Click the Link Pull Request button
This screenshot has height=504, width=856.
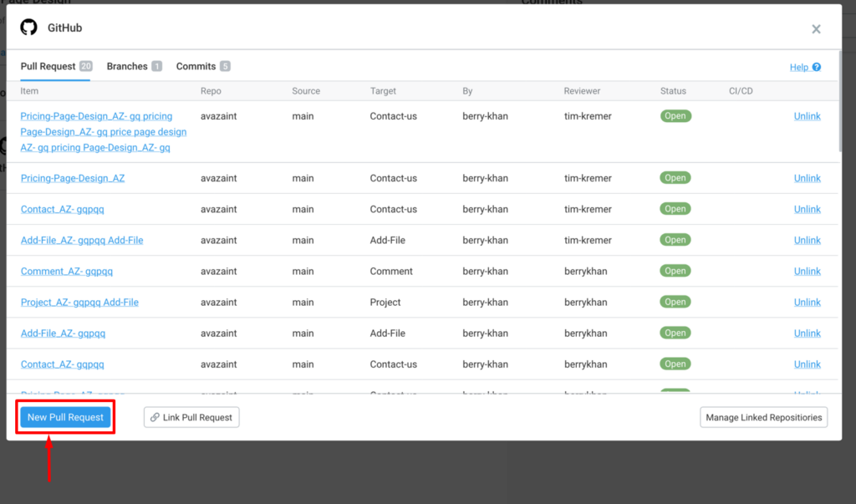[191, 417]
